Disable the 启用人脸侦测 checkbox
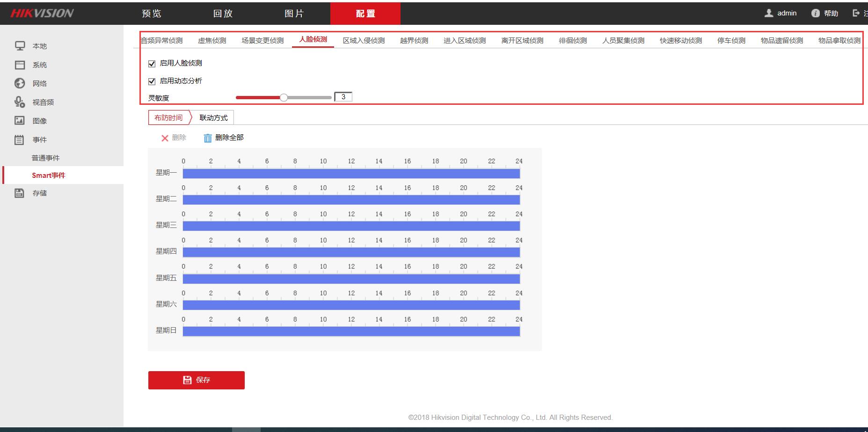This screenshot has height=432, width=868. [x=152, y=64]
